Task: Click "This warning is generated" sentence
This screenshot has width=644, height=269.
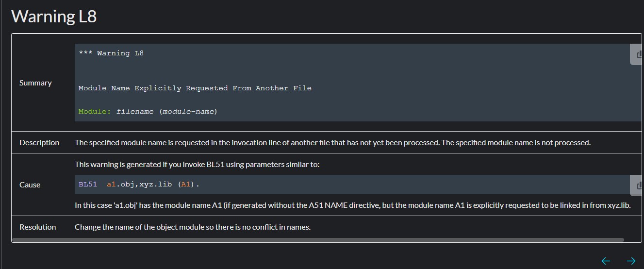Action: pos(197,165)
